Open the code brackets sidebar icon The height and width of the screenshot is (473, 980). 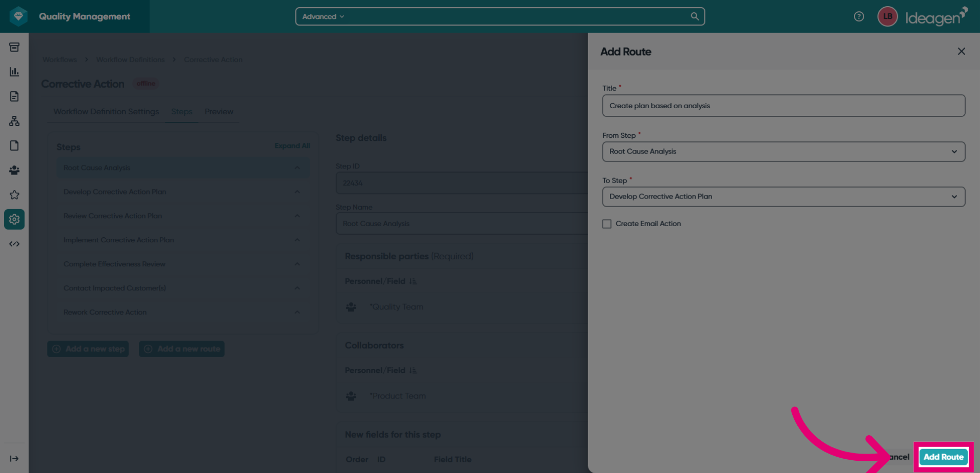pyautogui.click(x=14, y=244)
